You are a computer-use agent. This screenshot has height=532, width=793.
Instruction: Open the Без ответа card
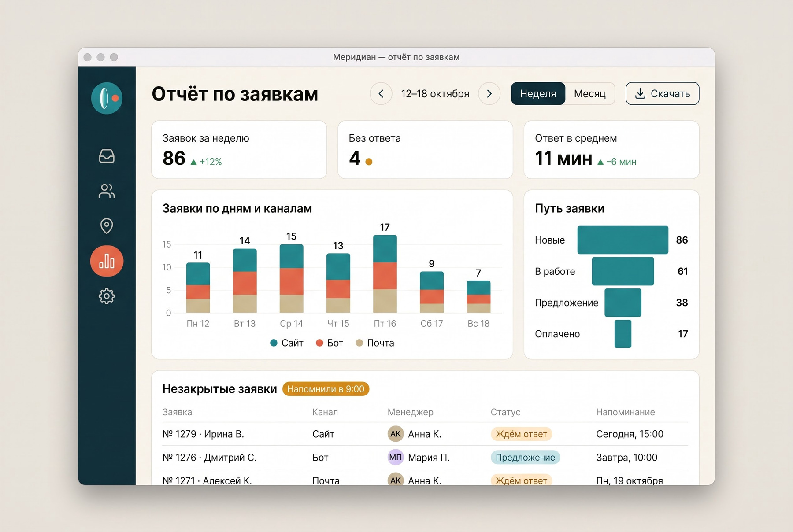click(425, 150)
